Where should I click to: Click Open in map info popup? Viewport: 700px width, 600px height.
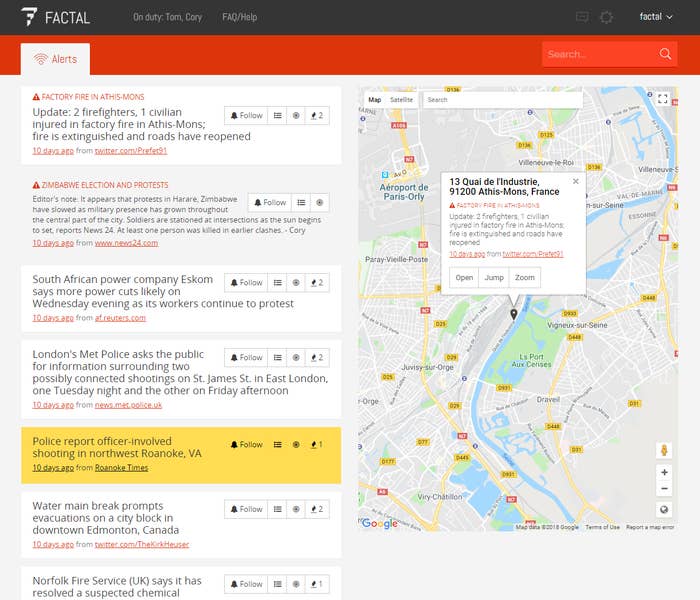pyautogui.click(x=464, y=278)
